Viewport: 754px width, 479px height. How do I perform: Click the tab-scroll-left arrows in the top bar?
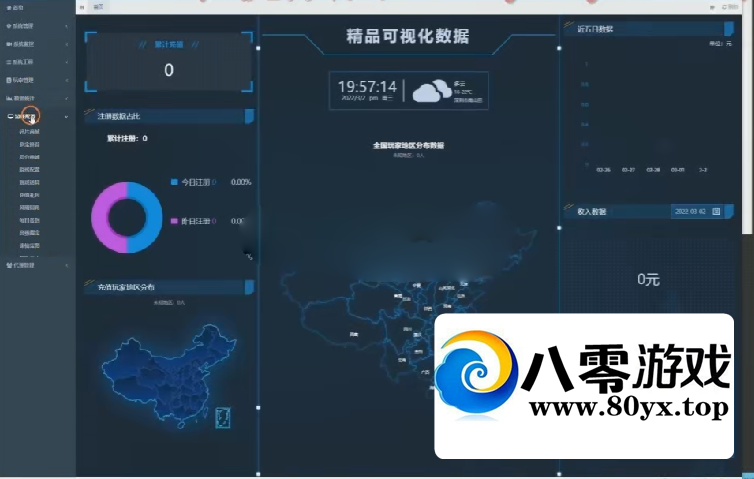click(82, 7)
